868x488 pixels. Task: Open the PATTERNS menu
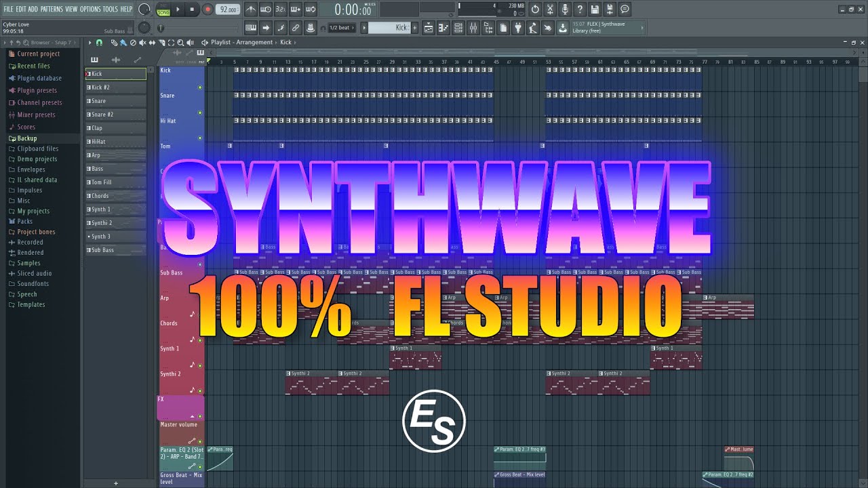pyautogui.click(x=52, y=9)
